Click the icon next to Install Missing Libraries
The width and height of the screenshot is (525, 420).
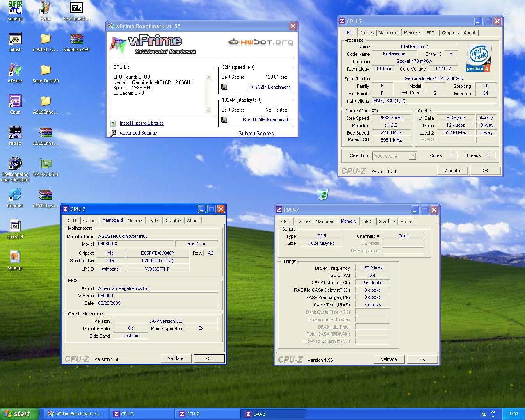coord(113,123)
